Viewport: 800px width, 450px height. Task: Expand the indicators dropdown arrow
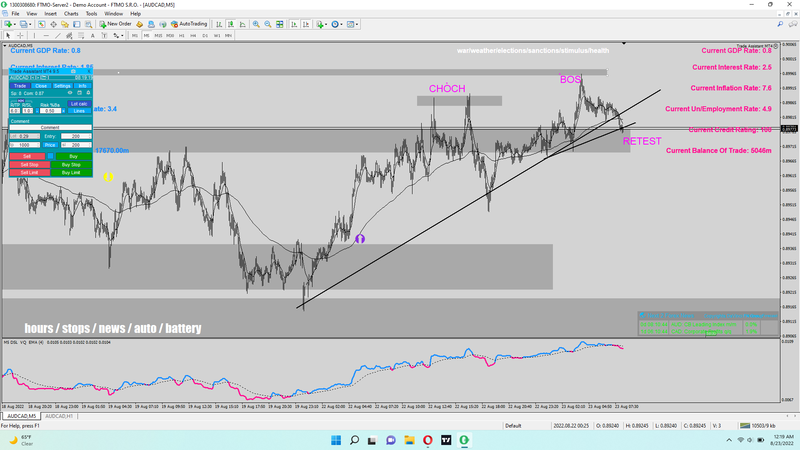point(326,24)
